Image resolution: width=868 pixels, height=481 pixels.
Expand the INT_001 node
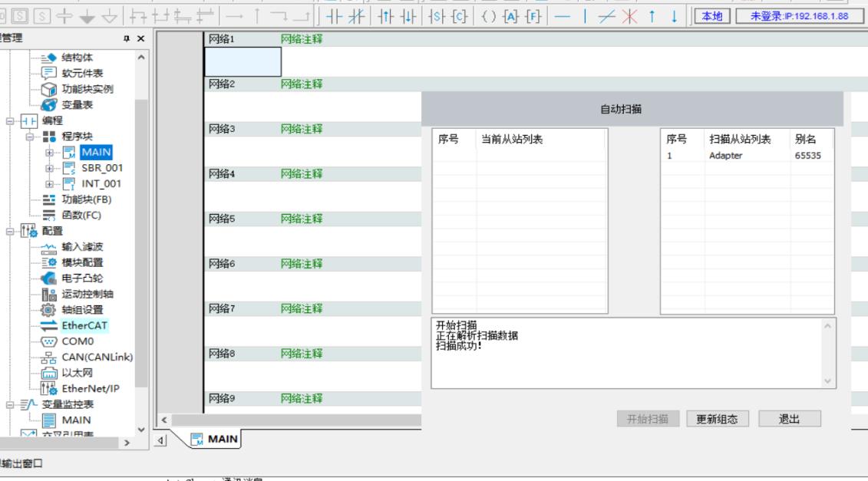point(49,184)
